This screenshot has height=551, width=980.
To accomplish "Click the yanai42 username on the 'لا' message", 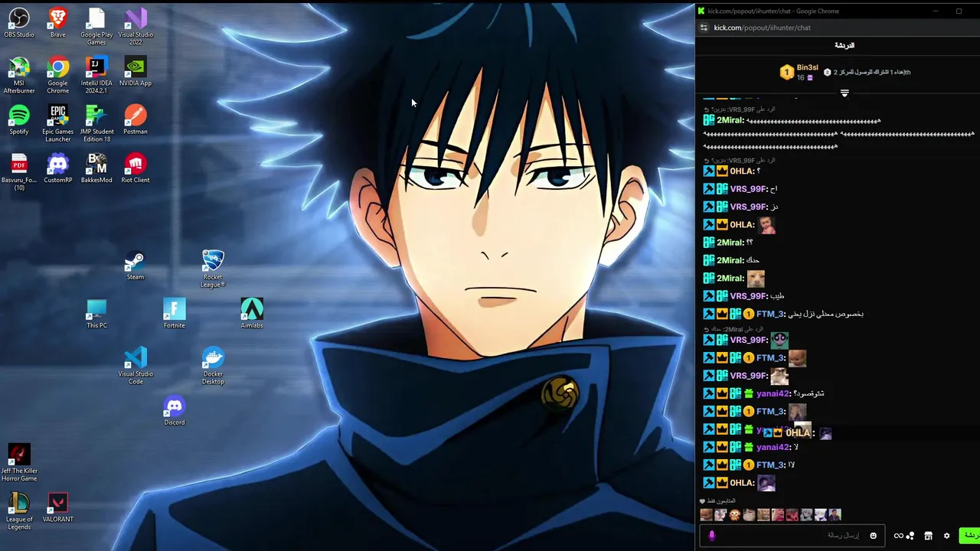I will [773, 447].
